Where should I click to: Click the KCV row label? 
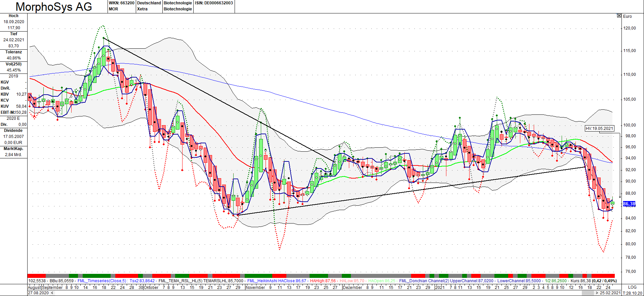pyautogui.click(x=5, y=100)
